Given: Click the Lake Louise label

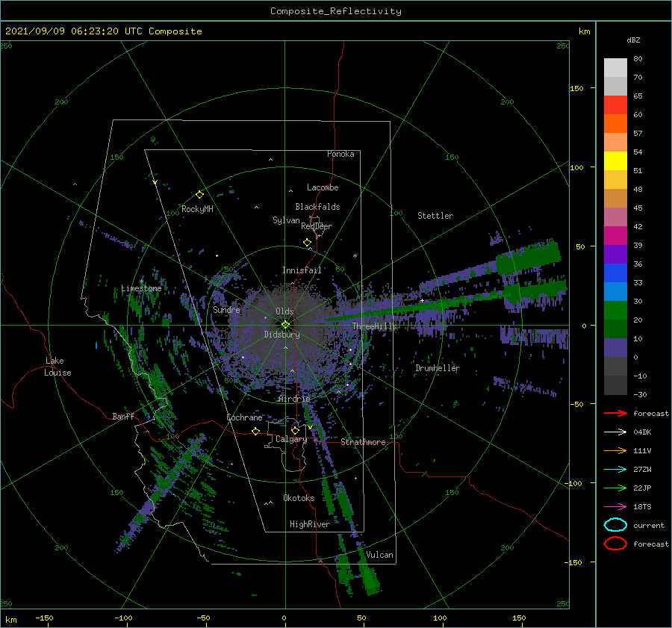Looking at the screenshot, I should (57, 367).
